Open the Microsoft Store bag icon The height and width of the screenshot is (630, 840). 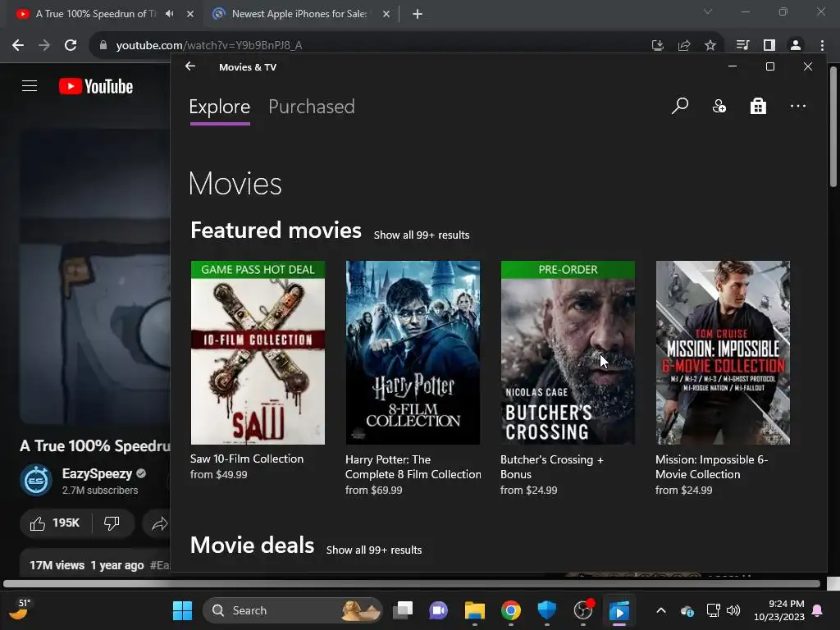point(758,106)
